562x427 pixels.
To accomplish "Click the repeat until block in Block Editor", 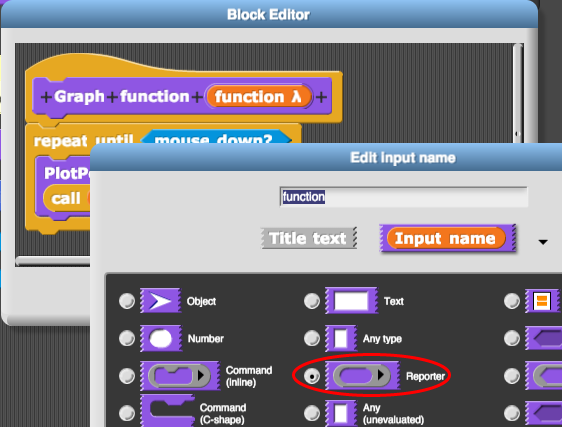I will click(83, 140).
